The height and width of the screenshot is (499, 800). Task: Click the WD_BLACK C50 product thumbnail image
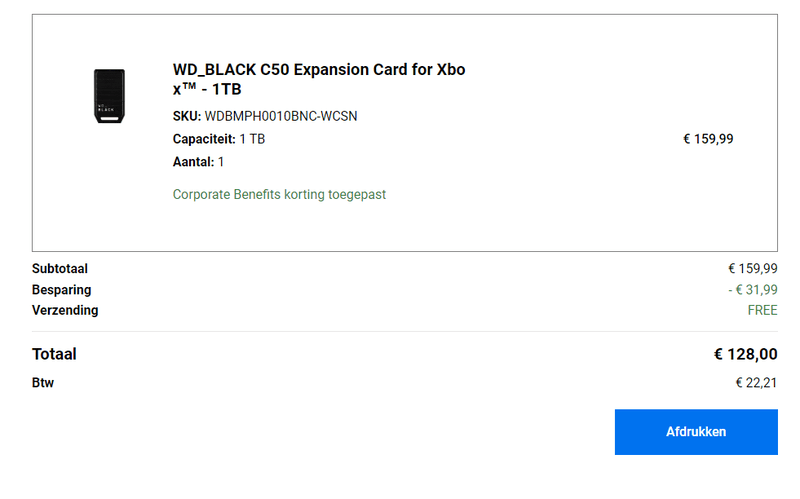coord(109,96)
